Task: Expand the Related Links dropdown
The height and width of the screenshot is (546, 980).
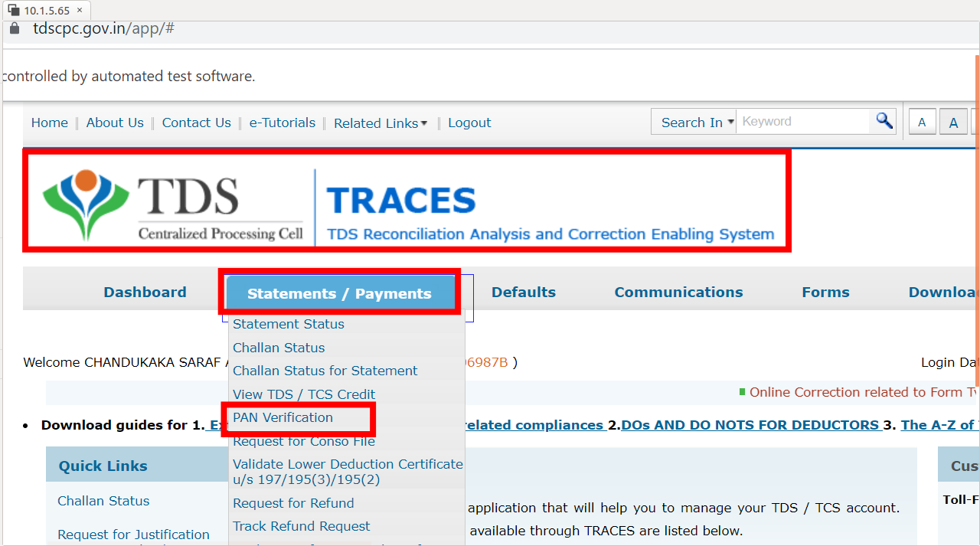Action: click(381, 123)
